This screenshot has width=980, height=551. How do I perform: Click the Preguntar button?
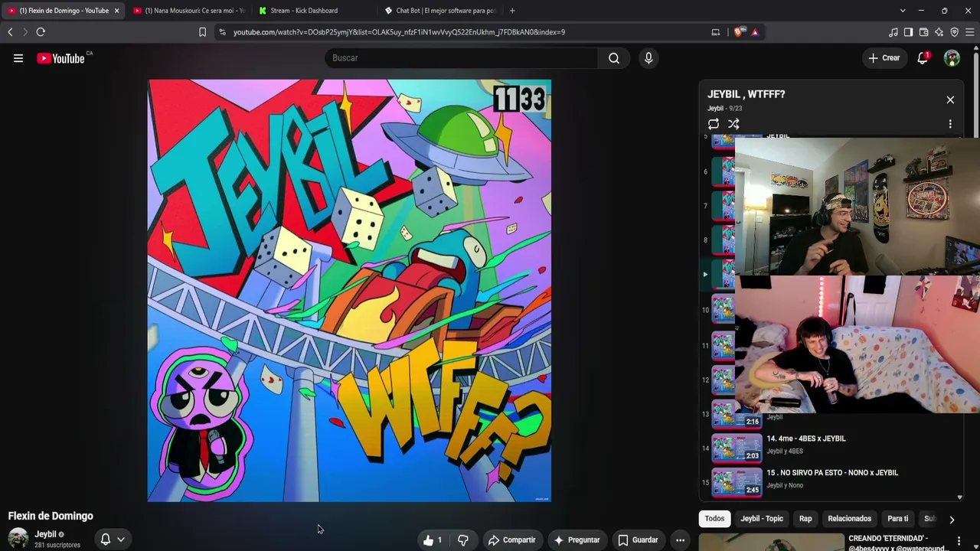click(x=577, y=540)
